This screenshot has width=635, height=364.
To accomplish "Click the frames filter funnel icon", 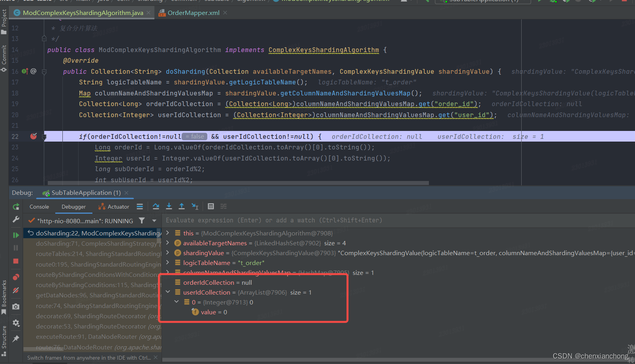I will point(142,221).
